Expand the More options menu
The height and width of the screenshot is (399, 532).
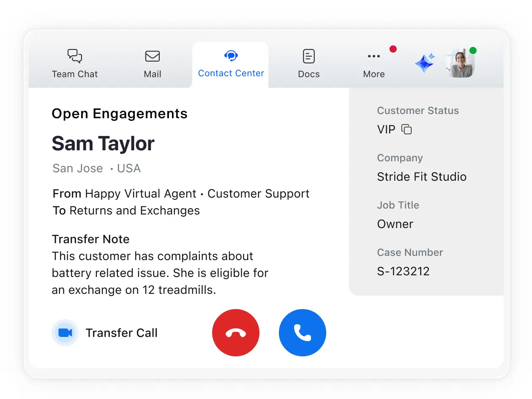[x=374, y=64]
